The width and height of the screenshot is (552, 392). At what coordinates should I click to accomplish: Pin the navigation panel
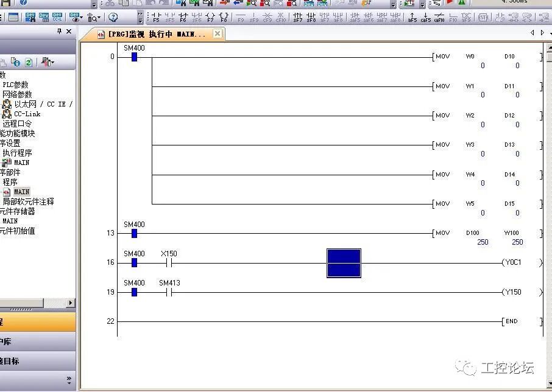point(59,31)
